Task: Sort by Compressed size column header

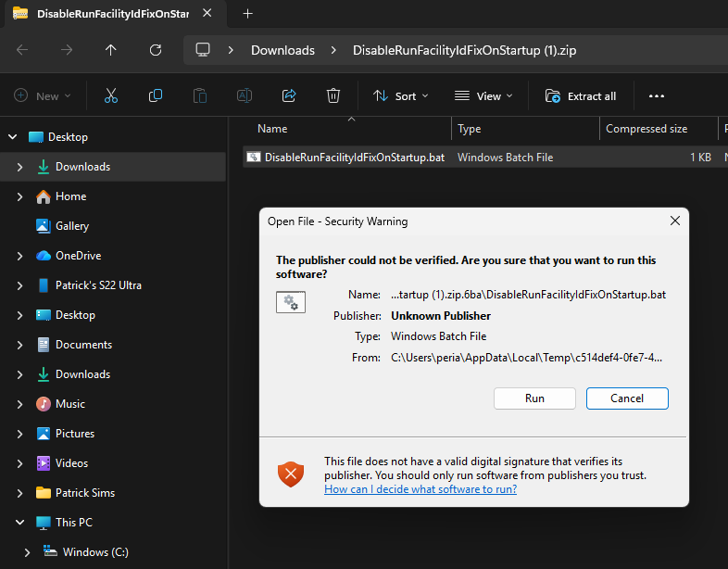Action: [646, 129]
